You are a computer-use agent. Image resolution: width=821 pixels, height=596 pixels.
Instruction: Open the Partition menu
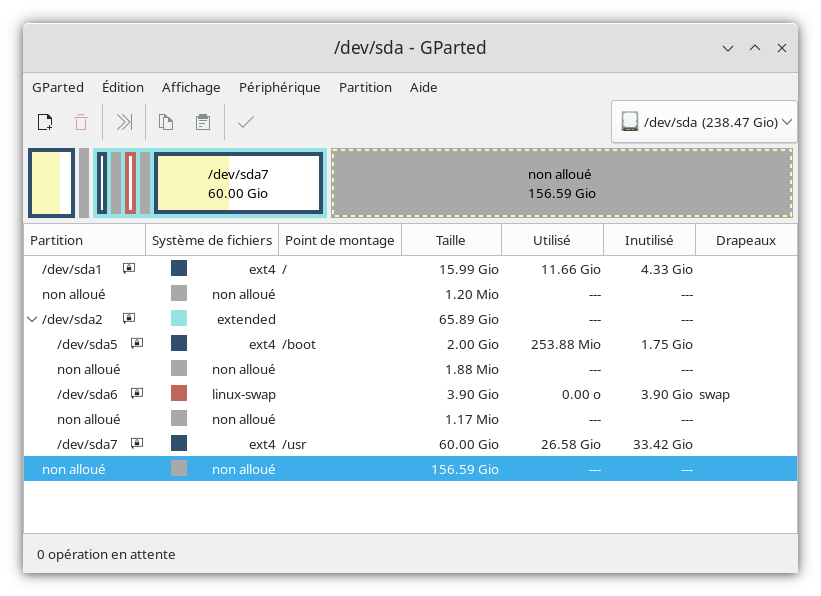[x=365, y=87]
